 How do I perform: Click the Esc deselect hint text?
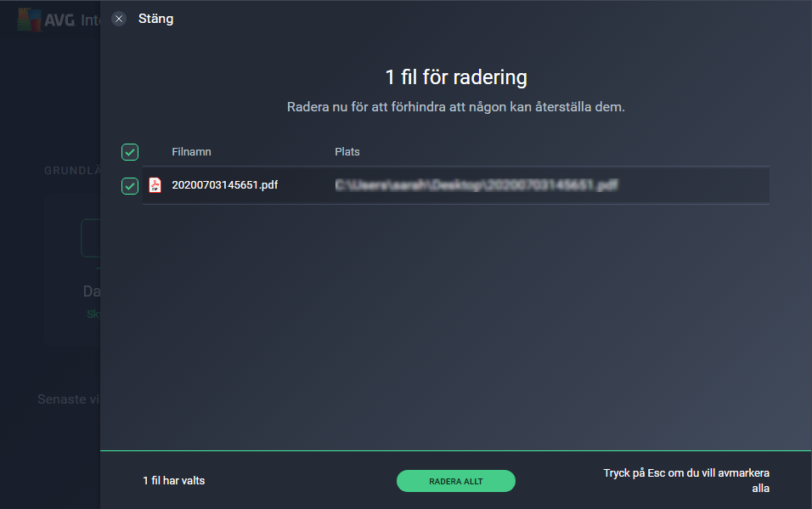(686, 480)
